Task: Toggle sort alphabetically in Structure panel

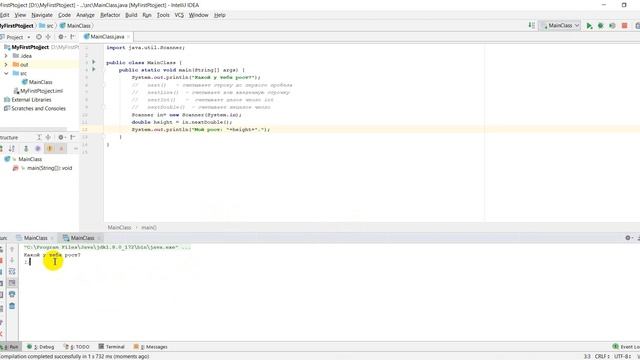Action: coord(11,149)
